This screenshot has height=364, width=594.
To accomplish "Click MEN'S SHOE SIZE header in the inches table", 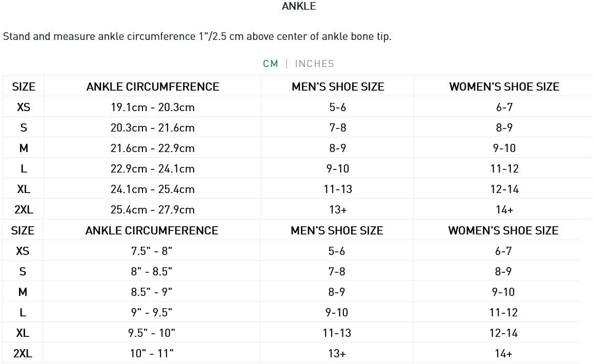I will (x=337, y=231).
